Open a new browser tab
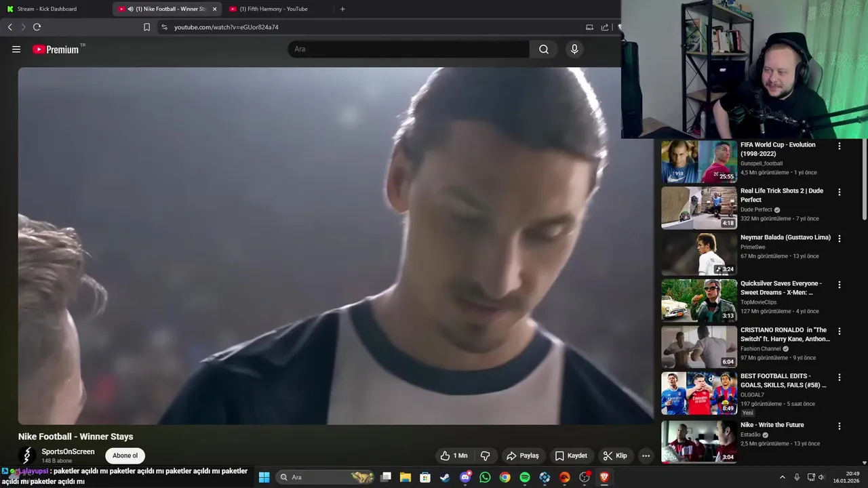Viewport: 868px width, 488px height. 342,9
